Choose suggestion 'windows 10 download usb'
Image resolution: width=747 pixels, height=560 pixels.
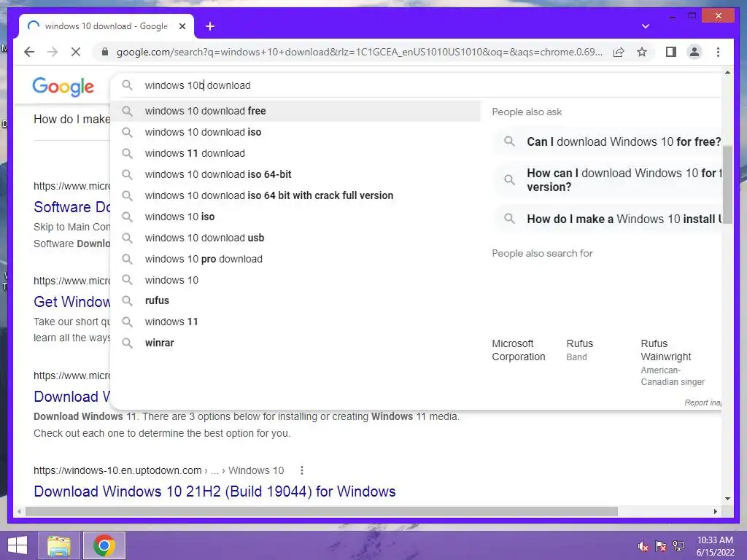pyautogui.click(x=295, y=238)
